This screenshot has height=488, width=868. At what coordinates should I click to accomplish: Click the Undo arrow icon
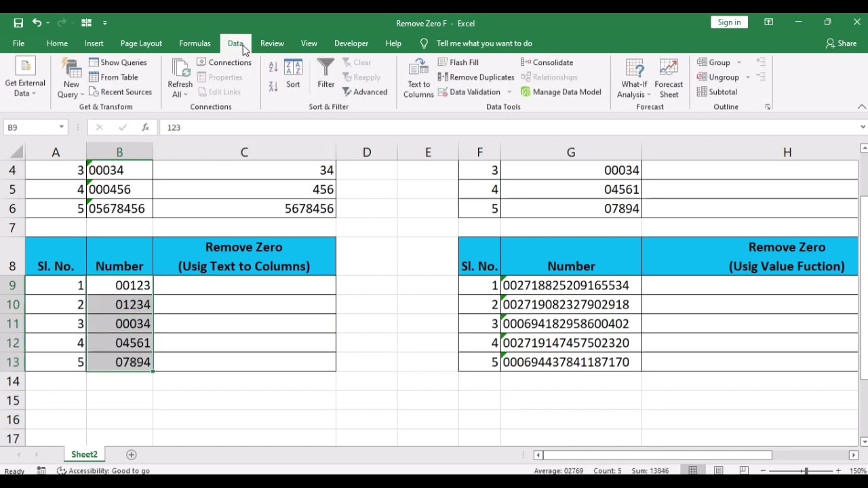click(x=37, y=23)
